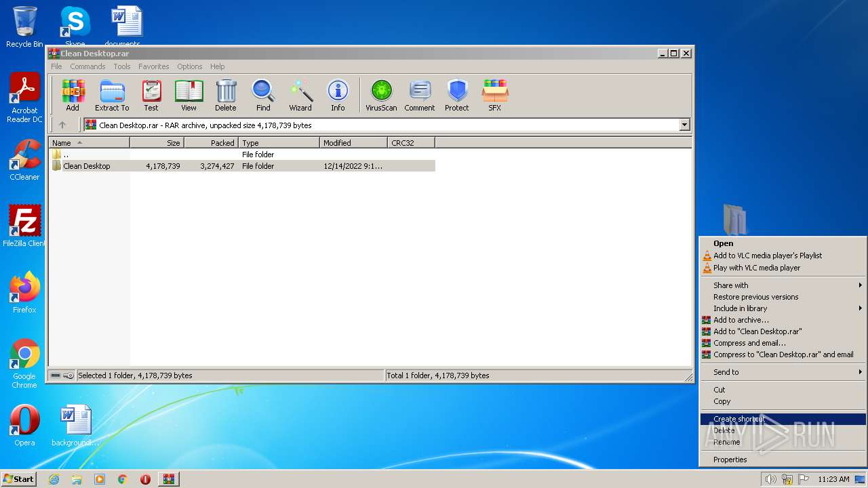Start VirusScan on the archive
Screen dimensions: 868x488
pos(381,95)
